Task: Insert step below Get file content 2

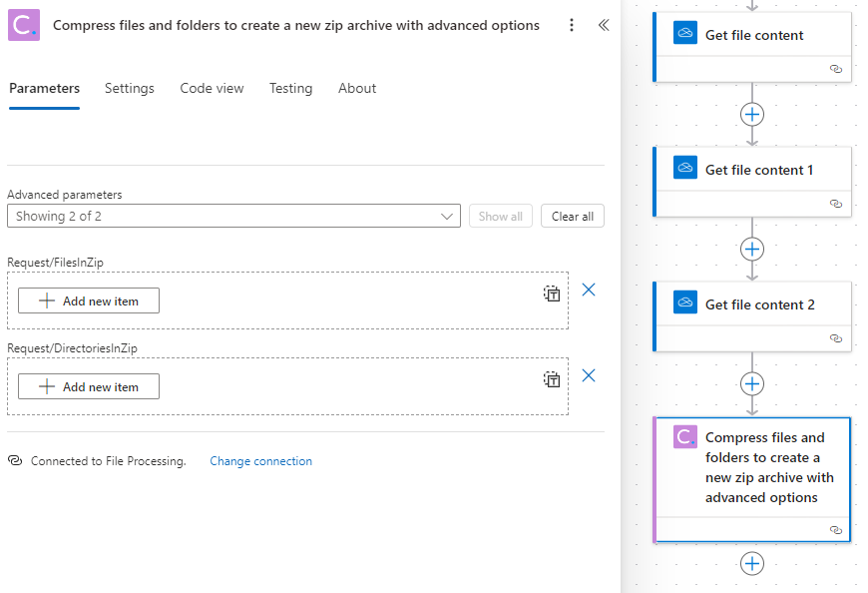Action: (x=751, y=383)
